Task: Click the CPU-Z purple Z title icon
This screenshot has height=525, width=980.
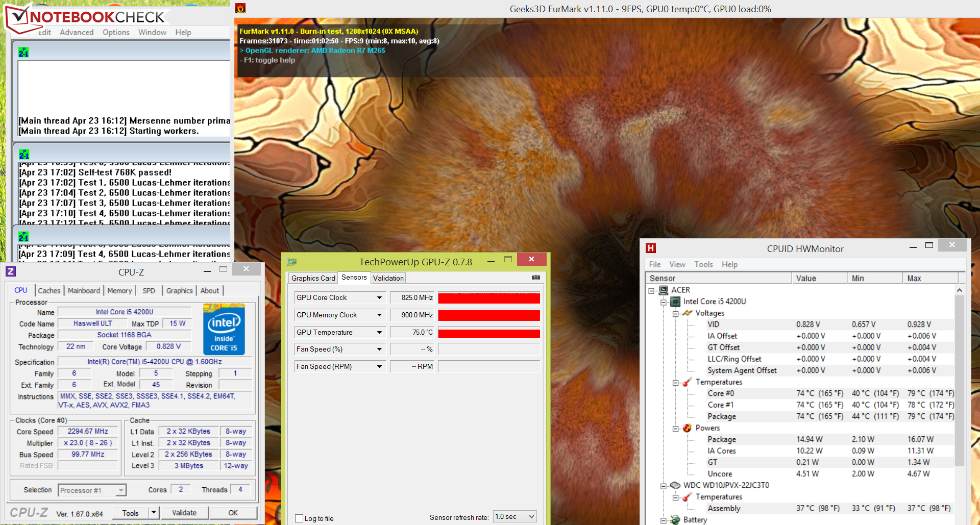Action: (x=11, y=271)
